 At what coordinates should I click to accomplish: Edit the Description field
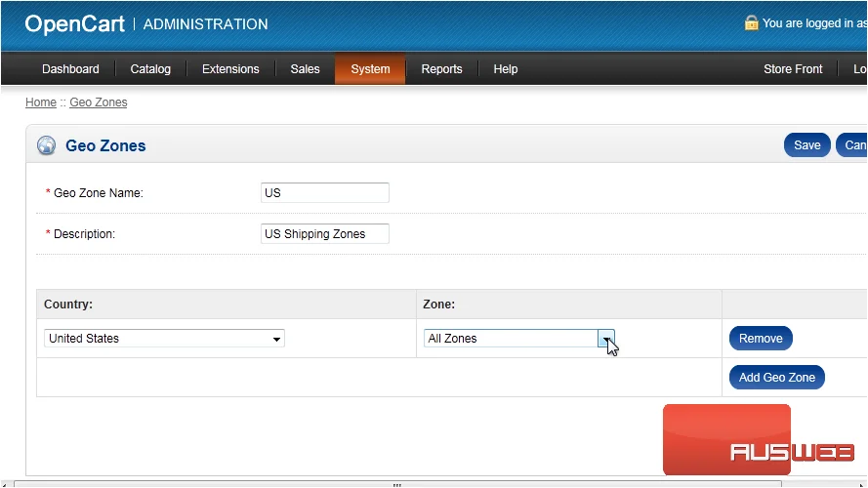pyautogui.click(x=325, y=233)
